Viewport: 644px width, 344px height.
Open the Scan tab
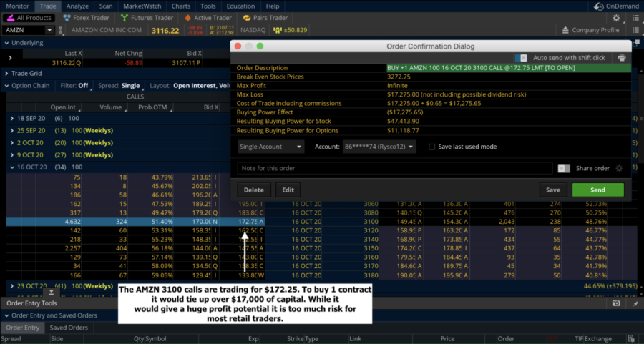coord(106,6)
